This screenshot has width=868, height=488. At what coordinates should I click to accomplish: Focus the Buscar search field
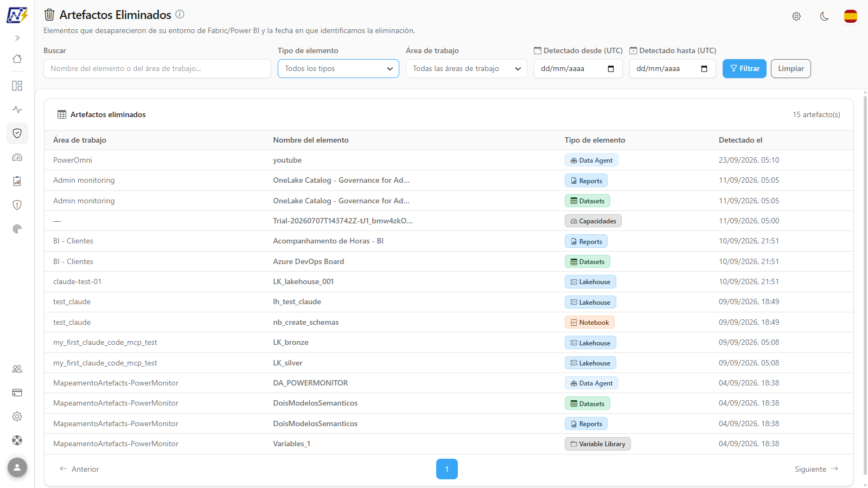[157, 68]
